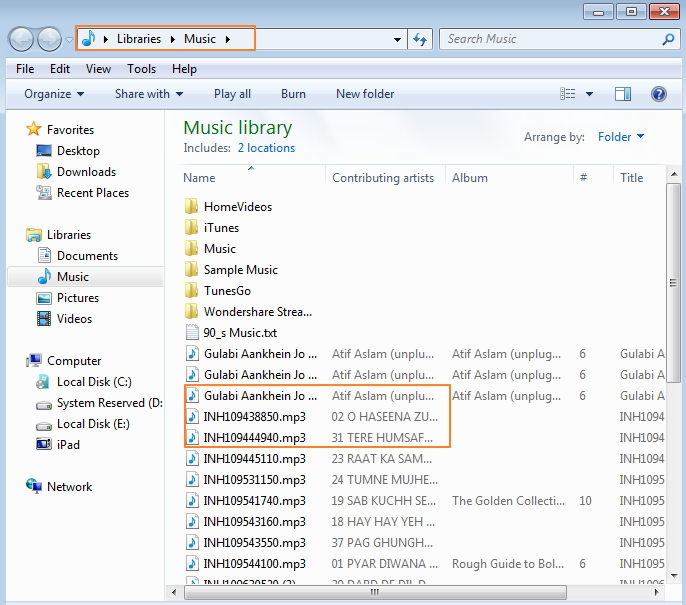This screenshot has width=686, height=605.
Task: Open the Tools menu
Action: pos(141,69)
